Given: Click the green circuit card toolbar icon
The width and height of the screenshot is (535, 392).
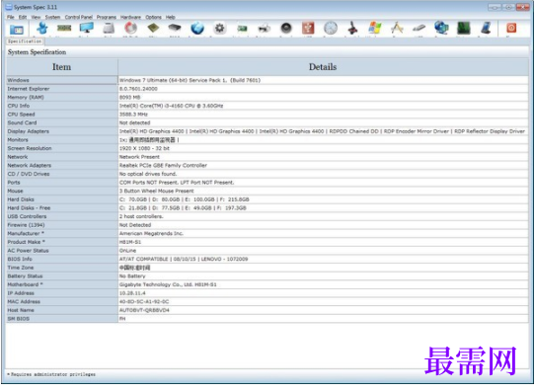Looking at the screenshot, I should [242, 29].
